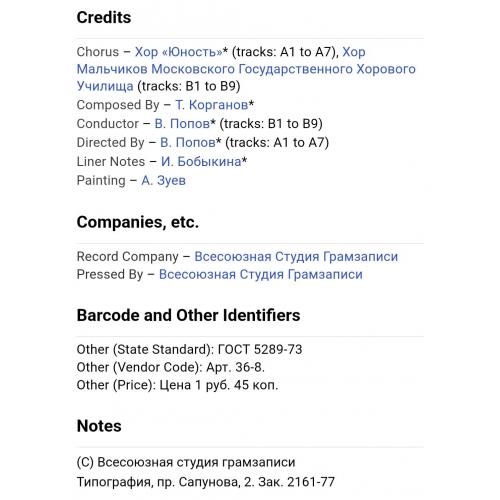Click the Credits section heading

104,18
